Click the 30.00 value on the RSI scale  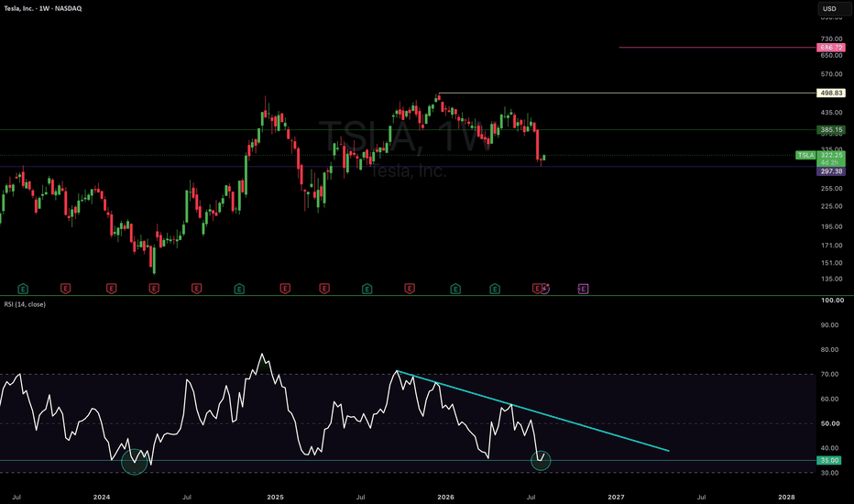click(829, 473)
